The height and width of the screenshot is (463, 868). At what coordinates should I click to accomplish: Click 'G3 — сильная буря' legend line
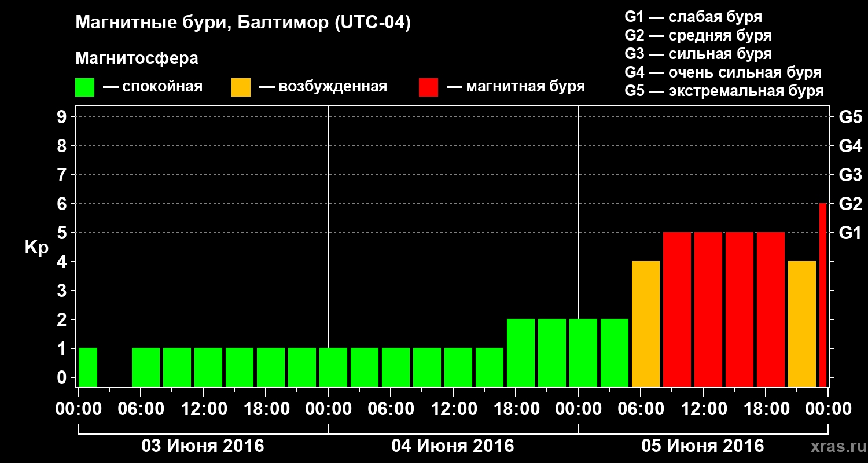point(698,54)
